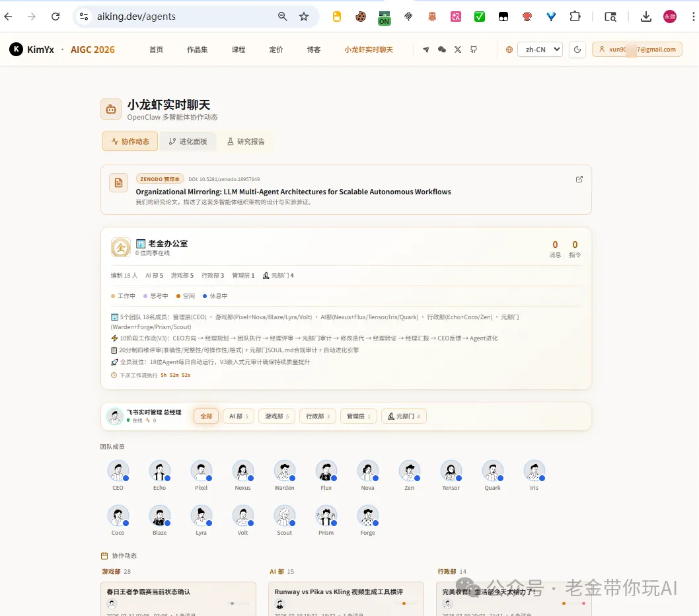Open the Organizational Mirroring paper title
The height and width of the screenshot is (616, 699).
pyautogui.click(x=293, y=192)
